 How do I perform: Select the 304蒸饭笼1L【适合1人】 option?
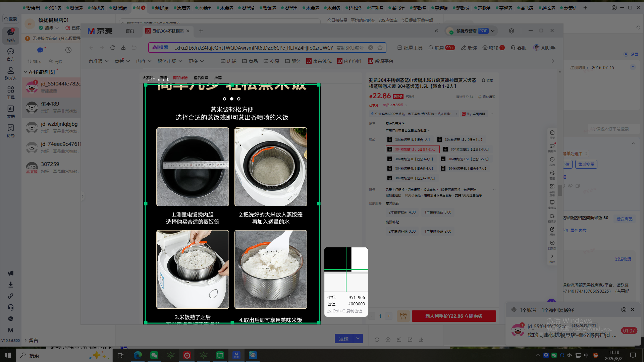click(x=409, y=140)
